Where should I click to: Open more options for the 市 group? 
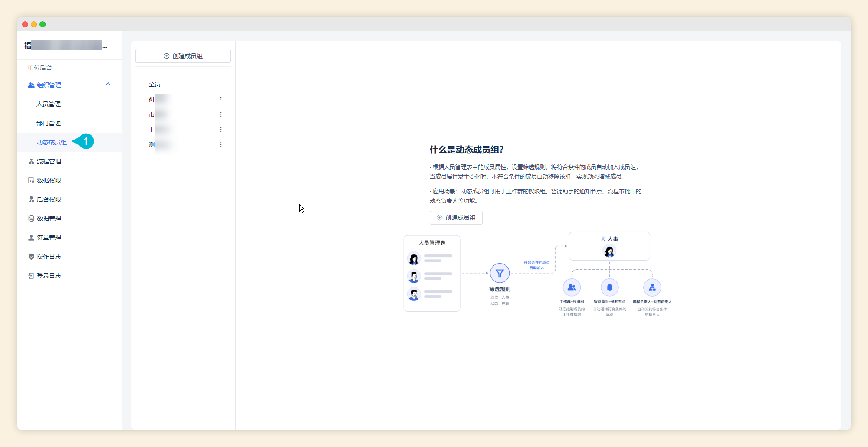pyautogui.click(x=221, y=114)
